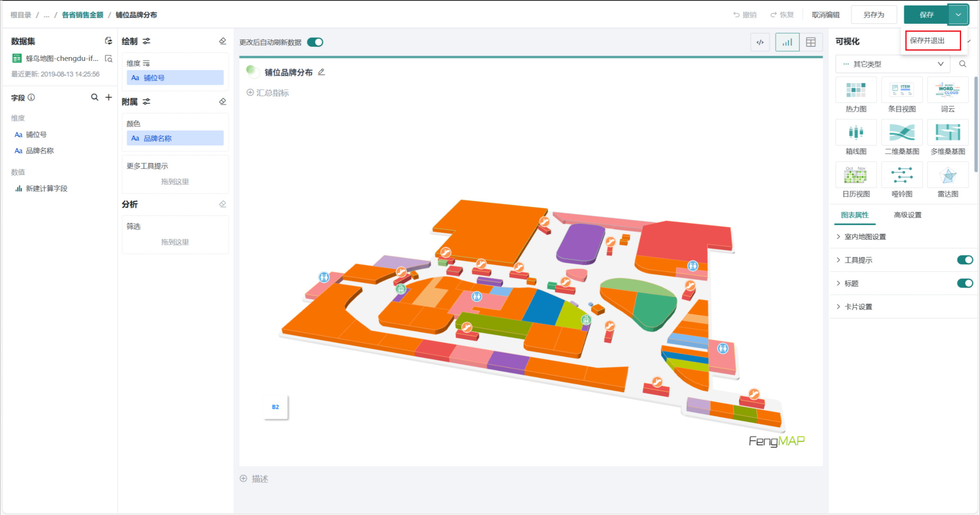Click the 另存为 button
This screenshot has width=980, height=515.
click(x=874, y=15)
